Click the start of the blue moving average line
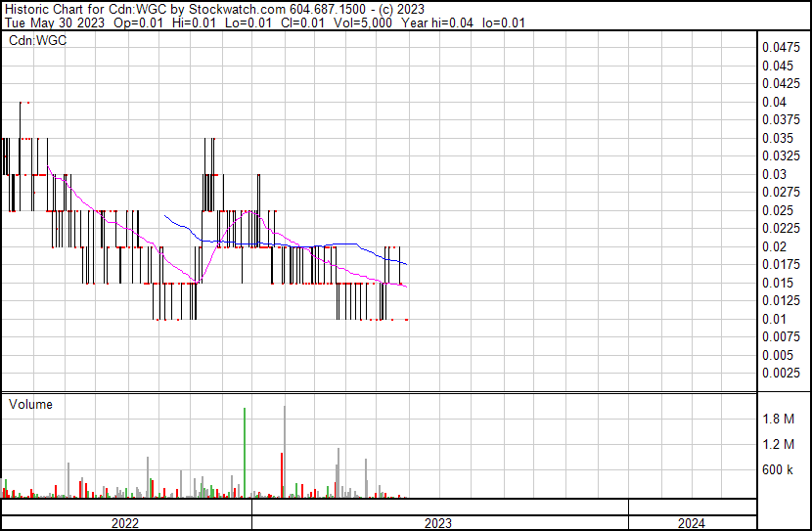 pyautogui.click(x=165, y=216)
